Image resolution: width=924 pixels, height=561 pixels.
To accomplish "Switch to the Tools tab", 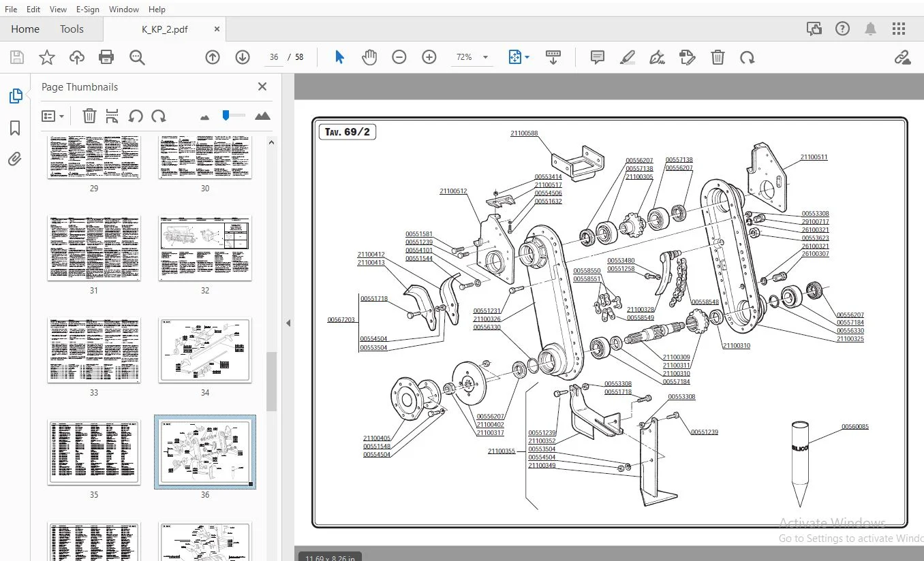I will click(72, 29).
